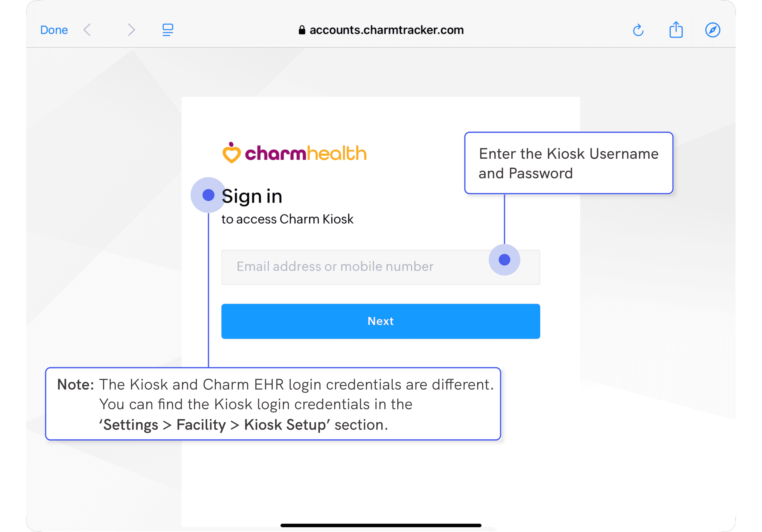This screenshot has width=762, height=532.
Task: Open the Reader view icon
Action: point(168,30)
